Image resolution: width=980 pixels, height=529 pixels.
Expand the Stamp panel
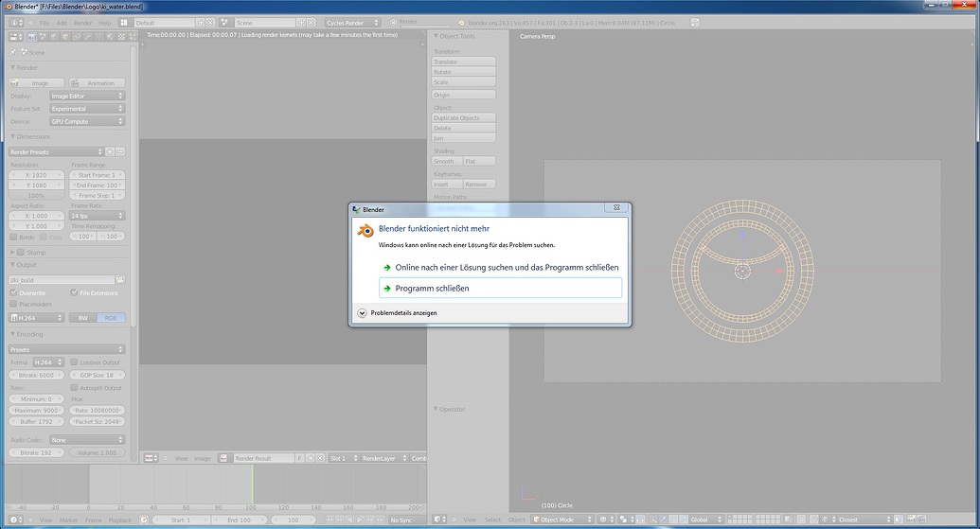(12, 253)
